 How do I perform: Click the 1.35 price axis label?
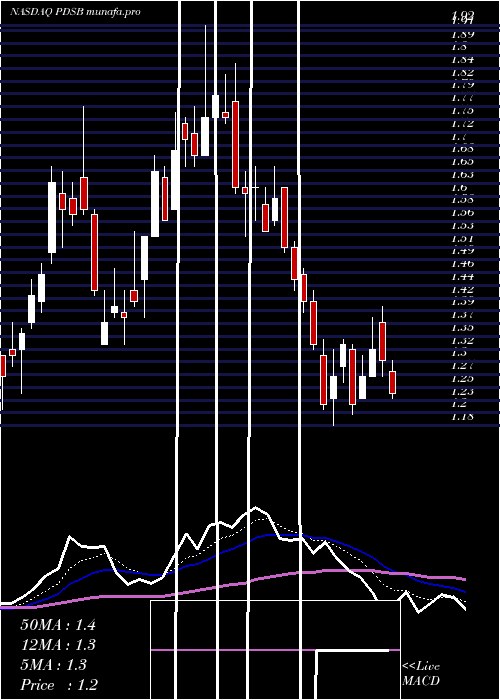[462, 328]
